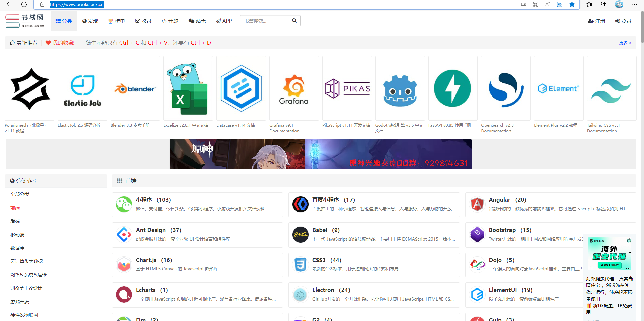Select 前端 in the category index
Image resolution: width=644 pixels, height=321 pixels.
(x=15, y=208)
